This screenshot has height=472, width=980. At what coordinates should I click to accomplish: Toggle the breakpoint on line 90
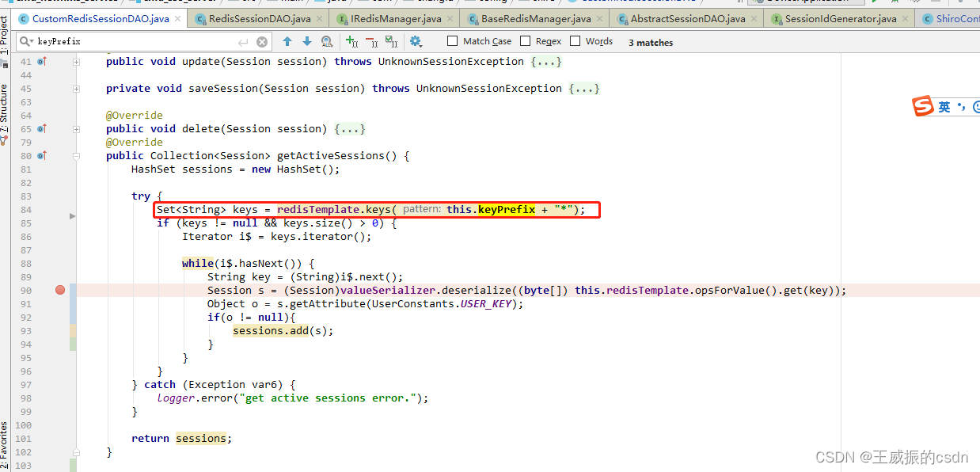pyautogui.click(x=60, y=290)
